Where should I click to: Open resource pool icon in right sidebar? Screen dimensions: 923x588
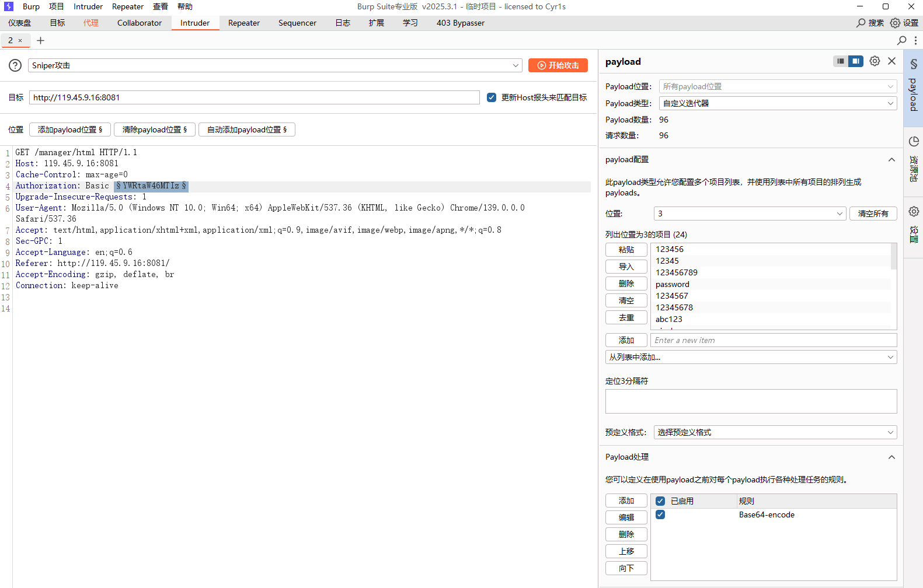click(914, 142)
